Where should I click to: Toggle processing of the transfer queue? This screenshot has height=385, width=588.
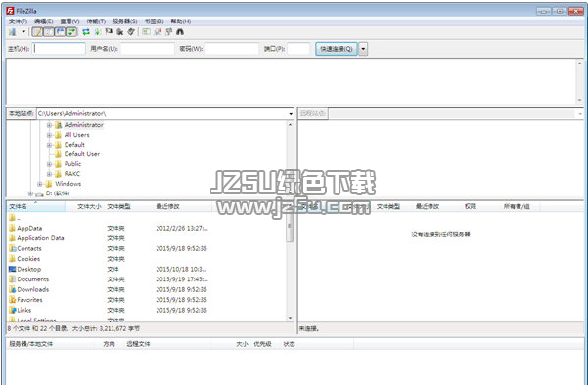pos(98,32)
